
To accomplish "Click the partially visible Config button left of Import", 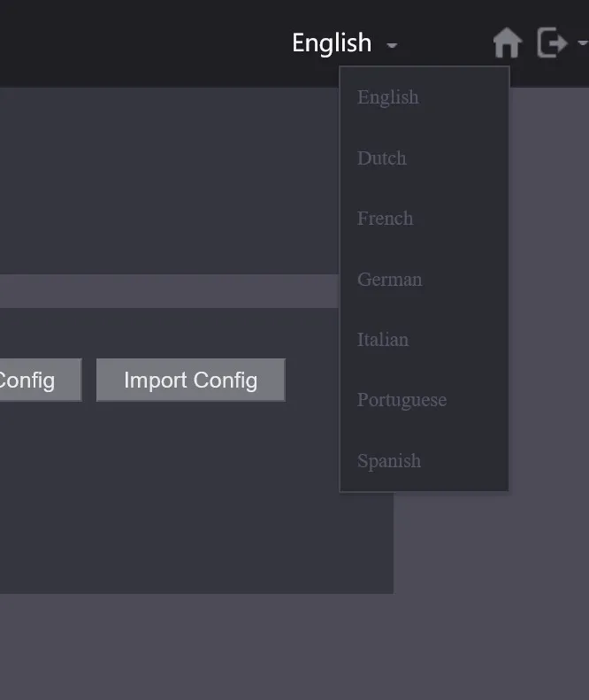I will (41, 380).
